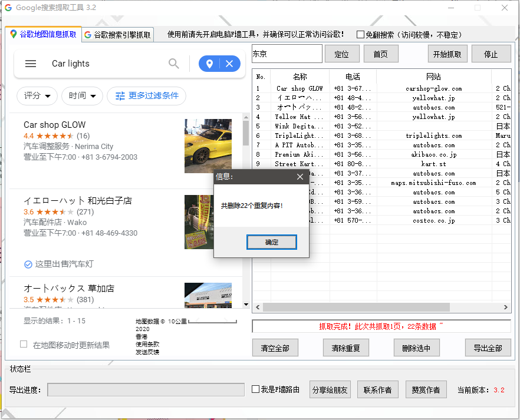Expand the 评分 rating dropdown
Image resolution: width=520 pixels, height=420 pixels.
coord(37,96)
